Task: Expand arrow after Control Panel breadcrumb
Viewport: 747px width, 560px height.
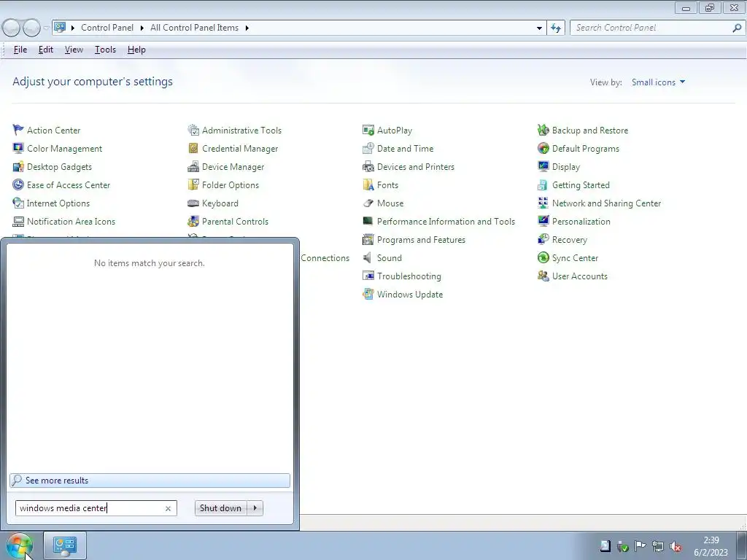Action: coord(142,28)
